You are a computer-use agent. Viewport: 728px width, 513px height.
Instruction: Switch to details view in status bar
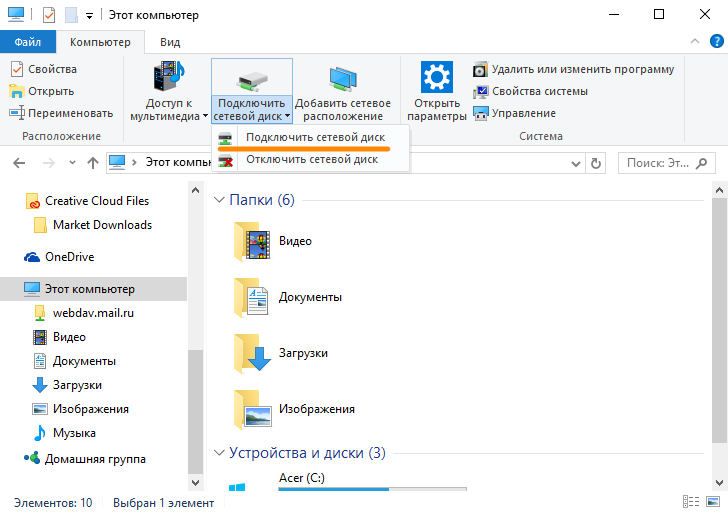(690, 502)
